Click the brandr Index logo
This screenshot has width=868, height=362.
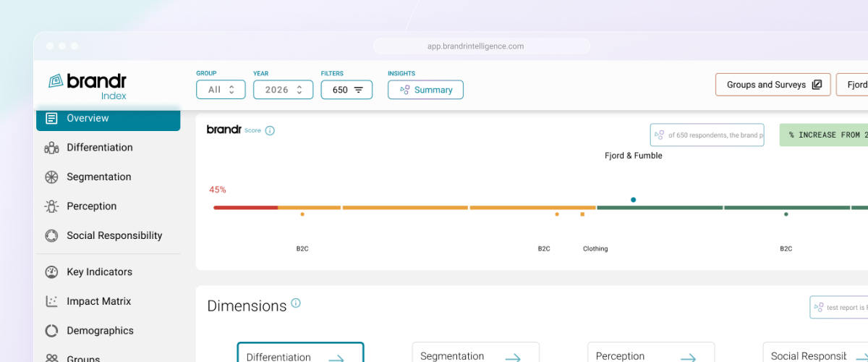88,85
